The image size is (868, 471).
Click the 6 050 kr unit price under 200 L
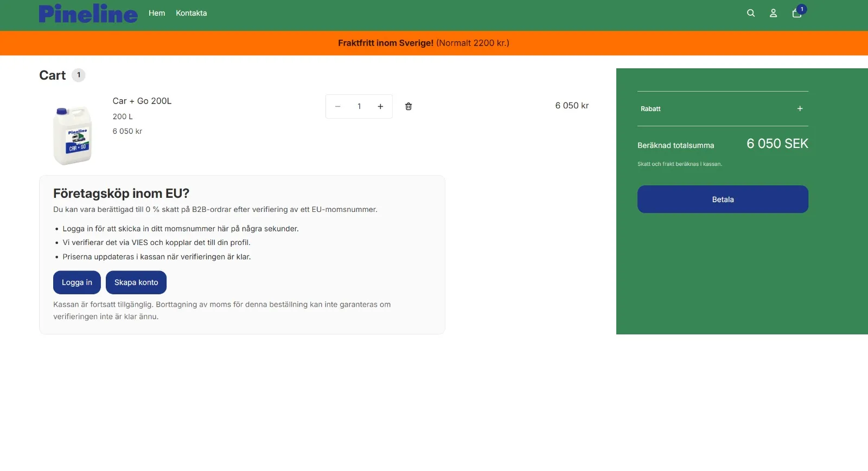point(127,131)
